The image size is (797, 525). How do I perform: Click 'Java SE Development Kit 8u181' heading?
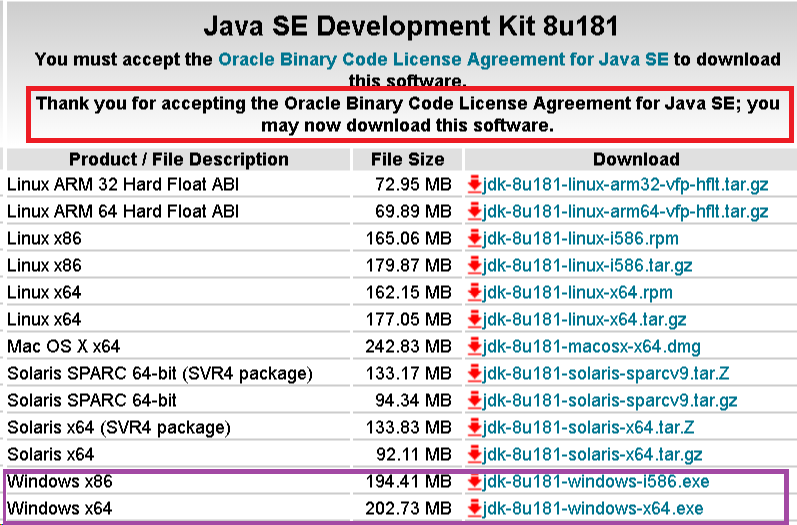tap(411, 25)
